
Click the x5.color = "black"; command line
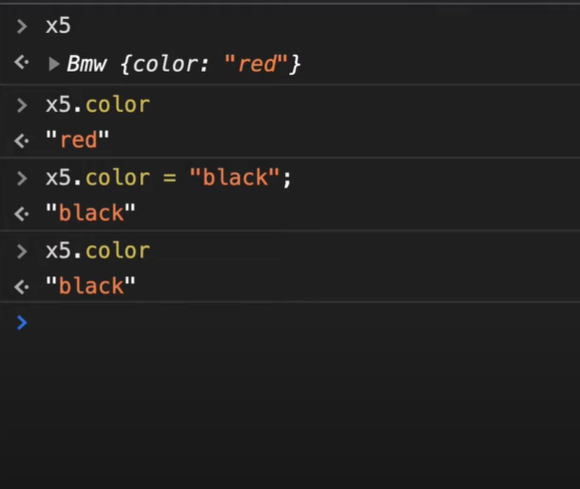tap(169, 178)
